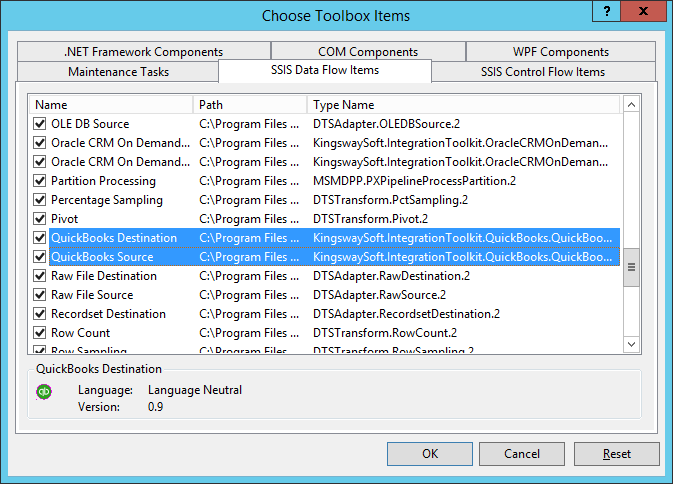
Task: Click the scrollbar down arrow
Action: tap(631, 344)
